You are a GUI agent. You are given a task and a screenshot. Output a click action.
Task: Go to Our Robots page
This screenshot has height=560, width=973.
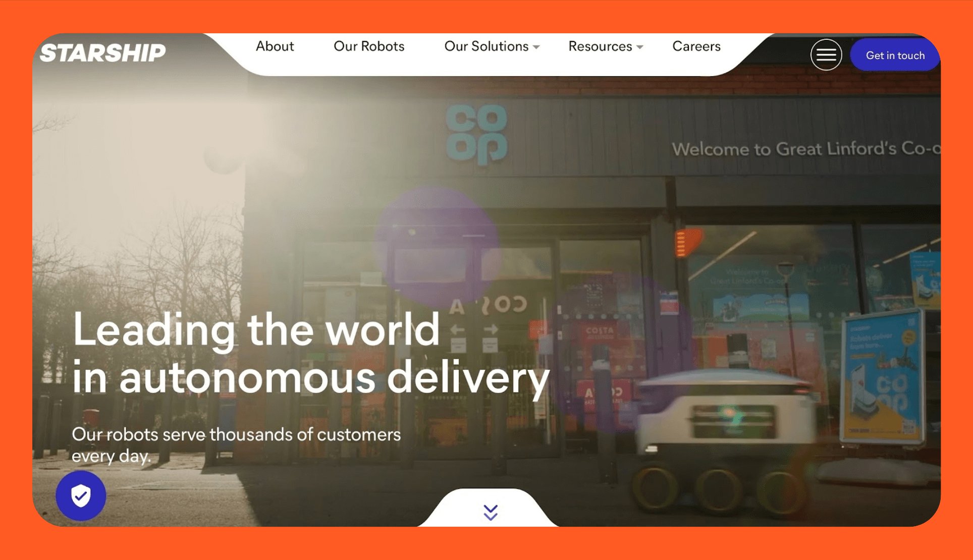(x=369, y=46)
